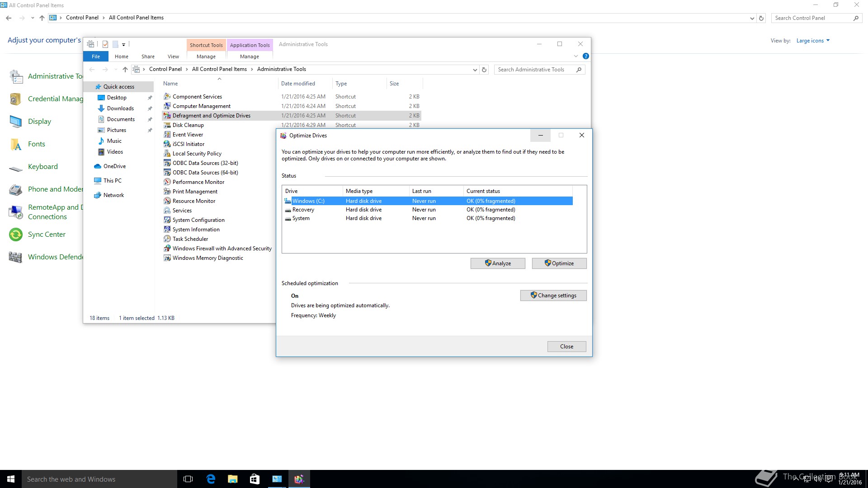
Task: Open Microsoft Edge from the taskbar
Action: click(x=211, y=479)
